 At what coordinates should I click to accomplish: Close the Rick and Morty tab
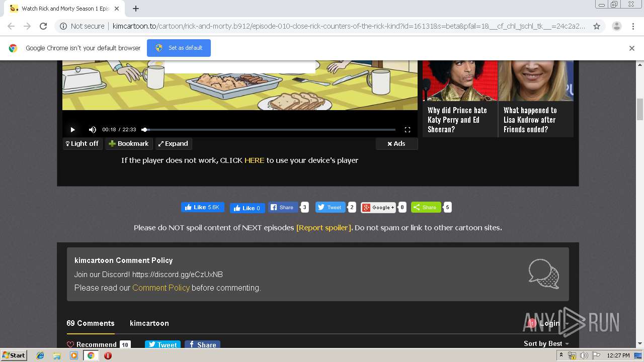(117, 9)
